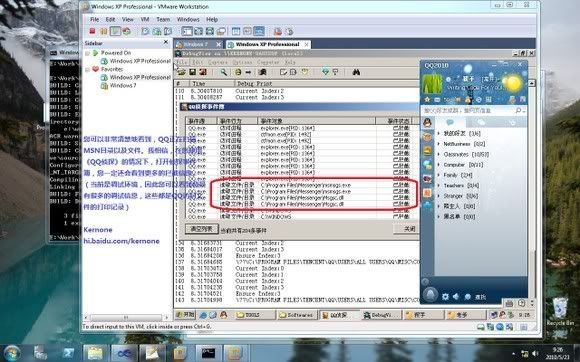
Task: Click the red Power Off button in VMware toolbar
Action: click(92, 31)
